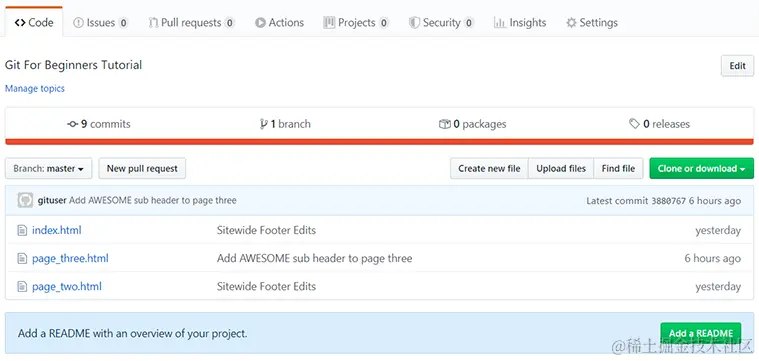Screen dimensions: 759x361
Task: Expand the Branch: master dropdown
Action: (x=48, y=168)
